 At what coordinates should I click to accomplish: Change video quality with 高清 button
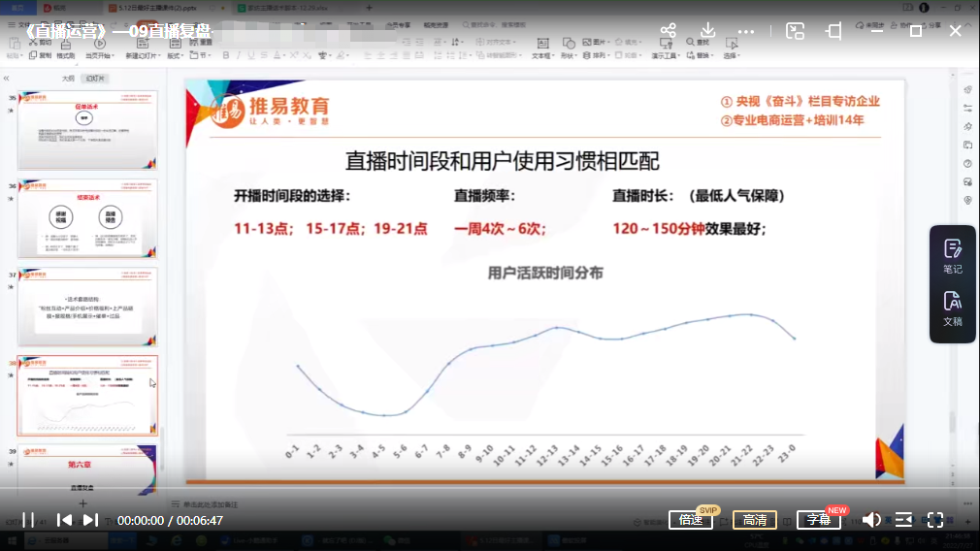754,520
